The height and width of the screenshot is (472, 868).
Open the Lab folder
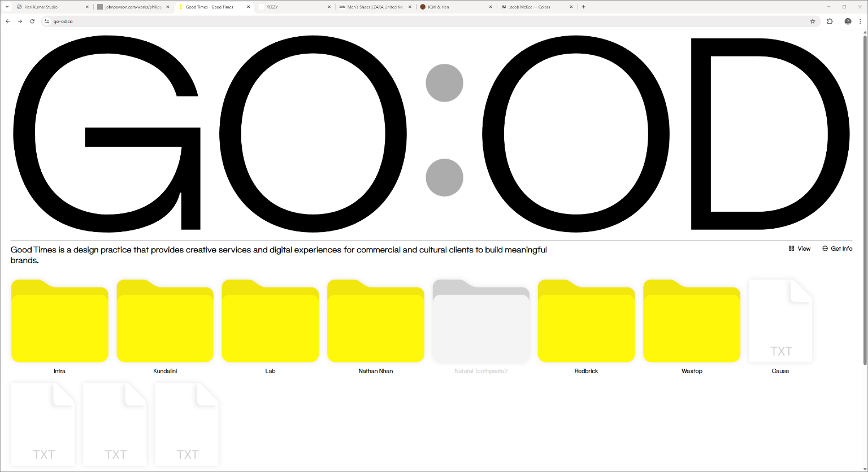[270, 322]
